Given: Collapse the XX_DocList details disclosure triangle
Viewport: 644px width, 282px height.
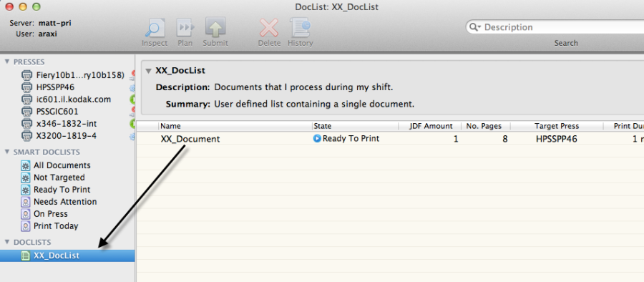Looking at the screenshot, I should click(x=149, y=71).
